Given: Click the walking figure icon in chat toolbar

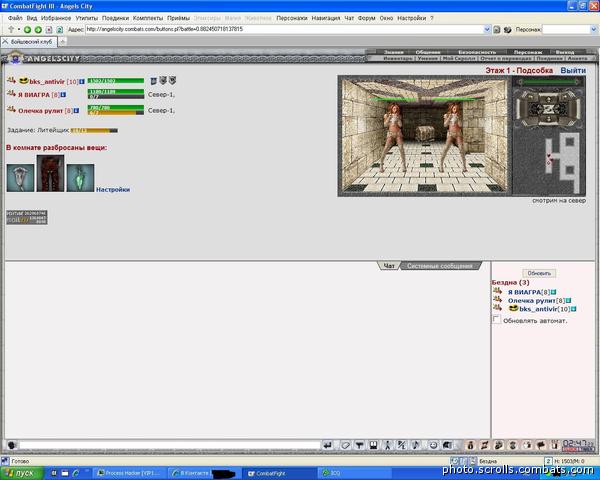Looking at the screenshot, I should (x=388, y=445).
